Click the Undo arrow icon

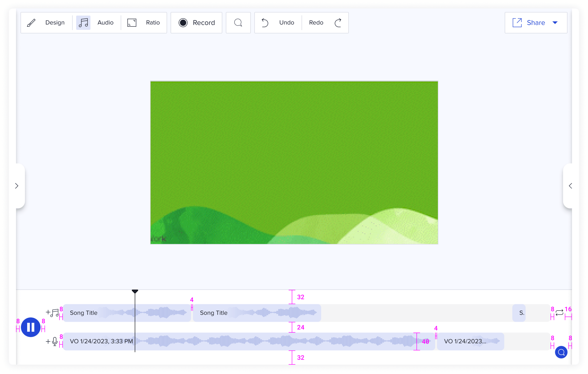pyautogui.click(x=265, y=23)
